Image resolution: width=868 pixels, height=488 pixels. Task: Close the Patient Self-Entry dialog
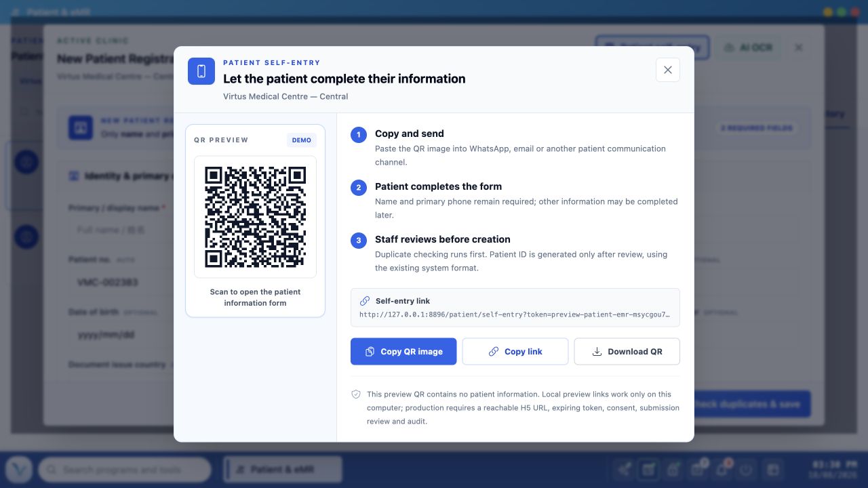[668, 70]
